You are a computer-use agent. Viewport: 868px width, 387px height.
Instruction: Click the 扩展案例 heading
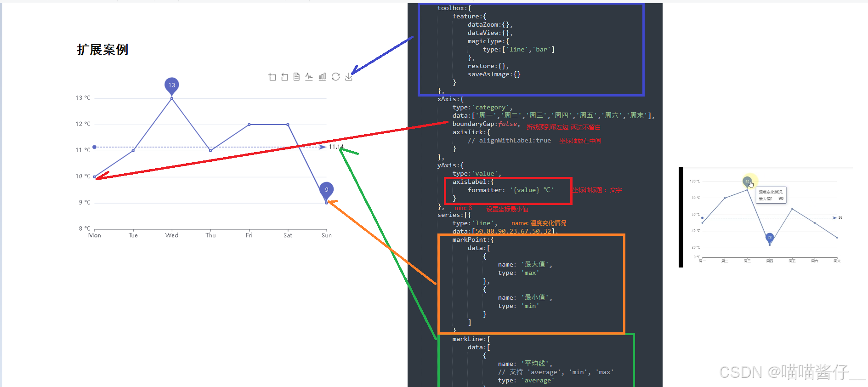[x=102, y=50]
